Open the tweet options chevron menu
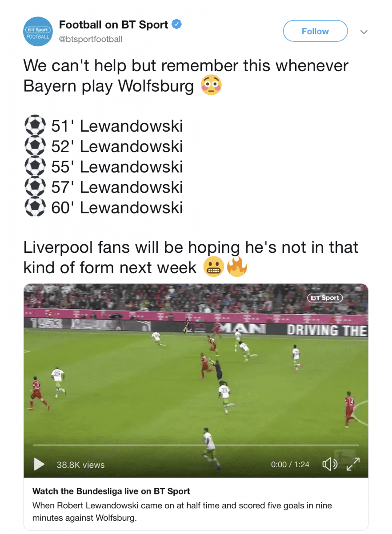 coord(364,32)
